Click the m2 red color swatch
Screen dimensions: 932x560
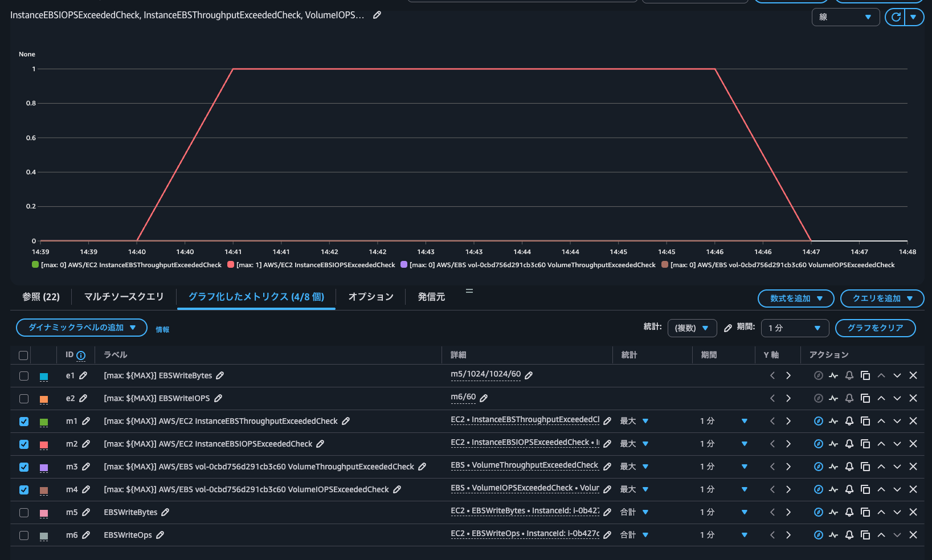point(44,444)
